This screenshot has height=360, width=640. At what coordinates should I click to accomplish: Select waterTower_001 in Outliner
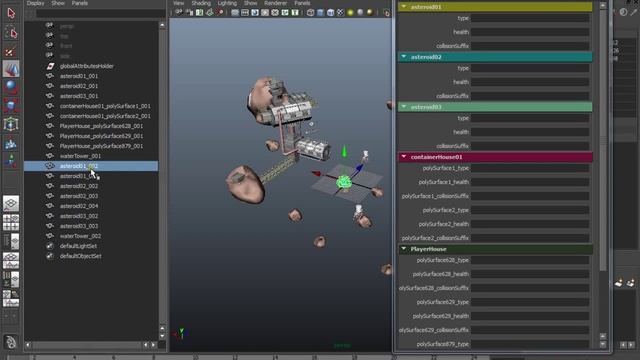click(x=80, y=156)
